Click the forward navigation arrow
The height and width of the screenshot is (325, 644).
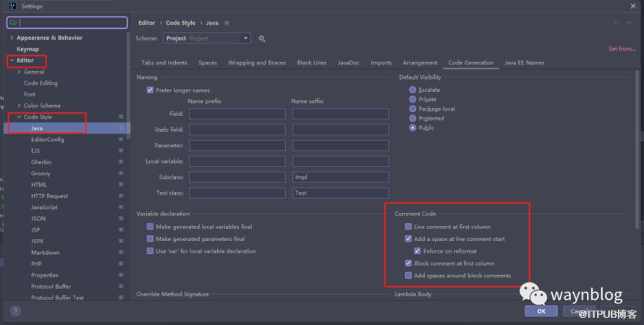628,23
